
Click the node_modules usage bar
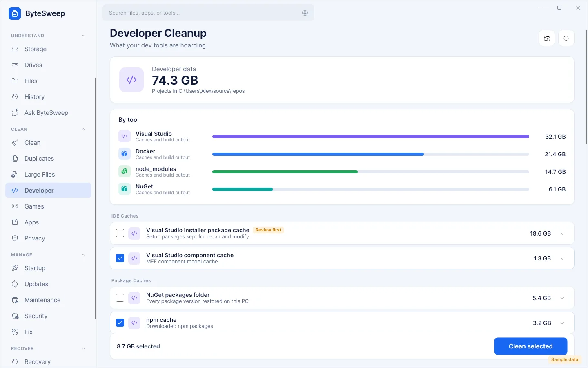pyautogui.click(x=371, y=172)
